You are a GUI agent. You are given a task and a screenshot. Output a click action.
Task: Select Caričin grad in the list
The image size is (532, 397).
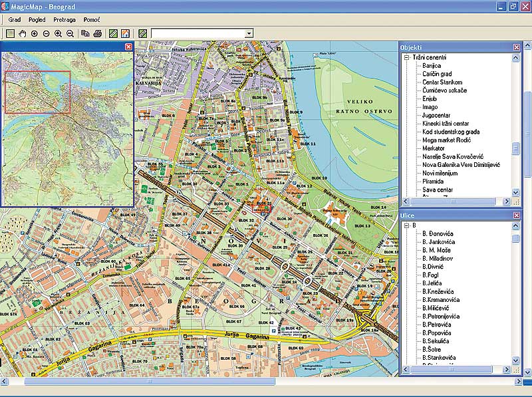pos(437,74)
